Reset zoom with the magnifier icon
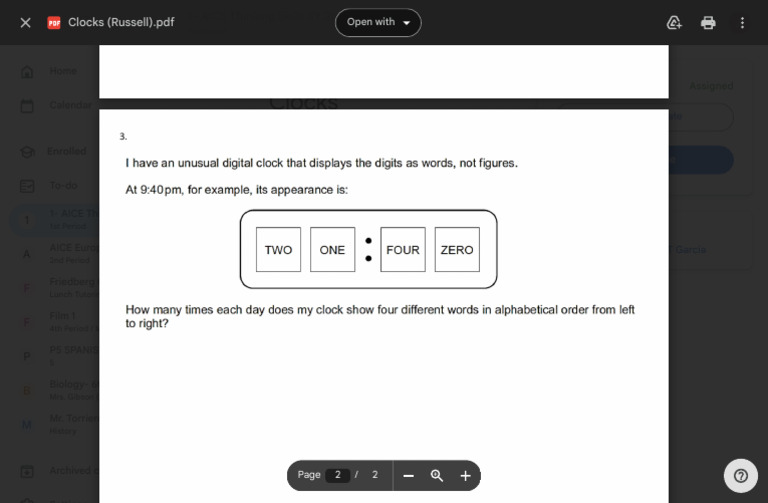768x503 pixels. tap(436, 476)
